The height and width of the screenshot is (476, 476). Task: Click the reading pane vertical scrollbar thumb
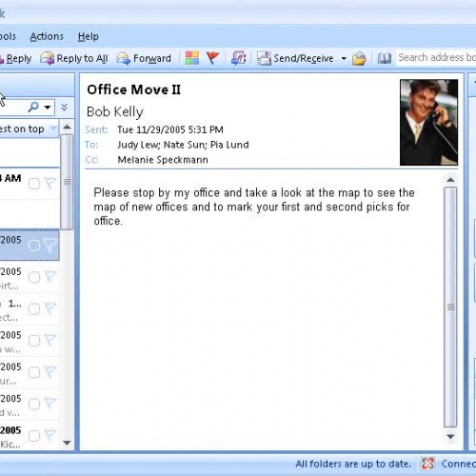[x=450, y=307]
